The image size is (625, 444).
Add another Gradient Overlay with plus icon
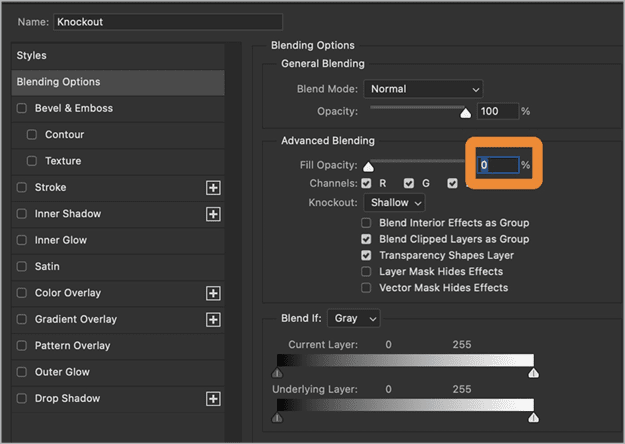point(213,320)
